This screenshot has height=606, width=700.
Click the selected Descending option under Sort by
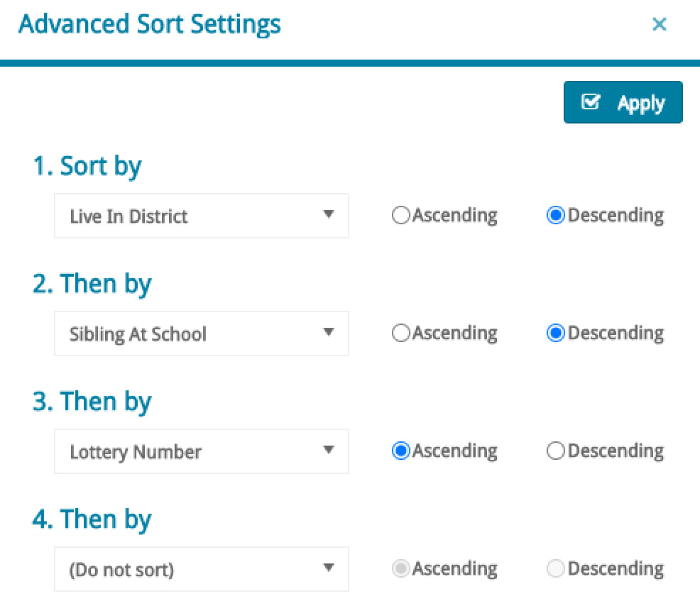coord(555,214)
